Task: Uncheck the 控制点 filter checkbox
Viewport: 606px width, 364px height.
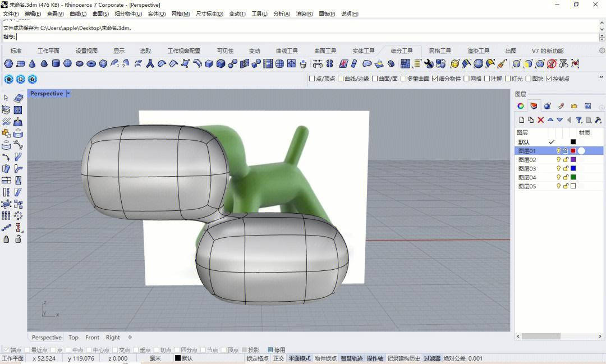Action: click(549, 79)
